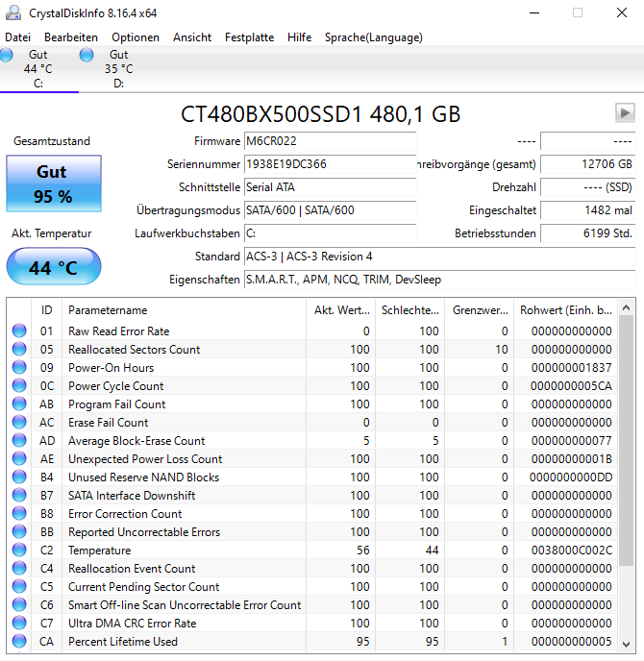Image resolution: width=644 pixels, height=661 pixels.
Task: Click the Betriebsstunden value 6199 Std.
Action: point(588,233)
